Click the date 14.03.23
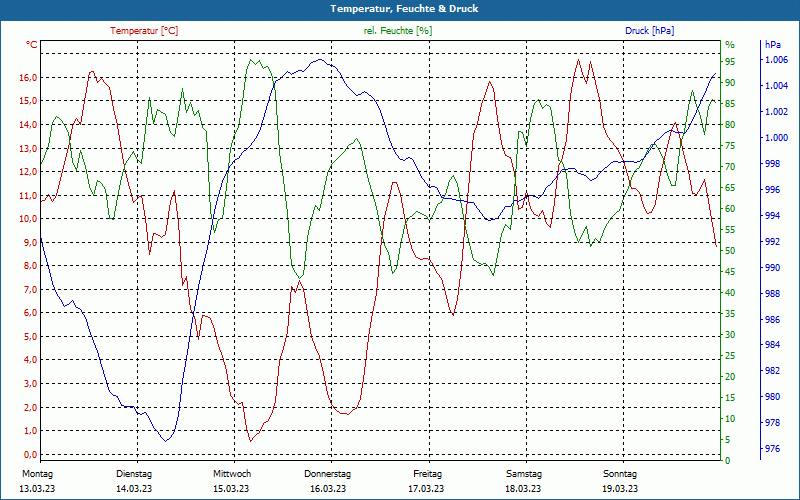Screen dimensions: 800x500 [134, 489]
